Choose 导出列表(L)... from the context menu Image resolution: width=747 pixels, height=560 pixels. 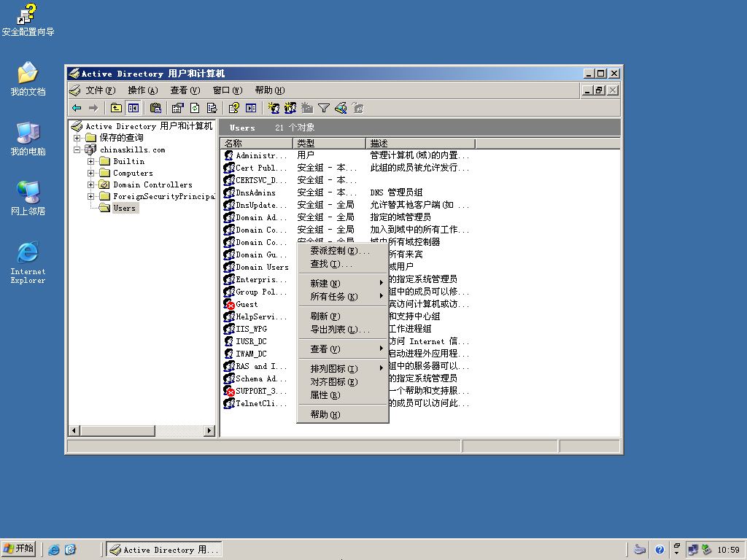343,330
